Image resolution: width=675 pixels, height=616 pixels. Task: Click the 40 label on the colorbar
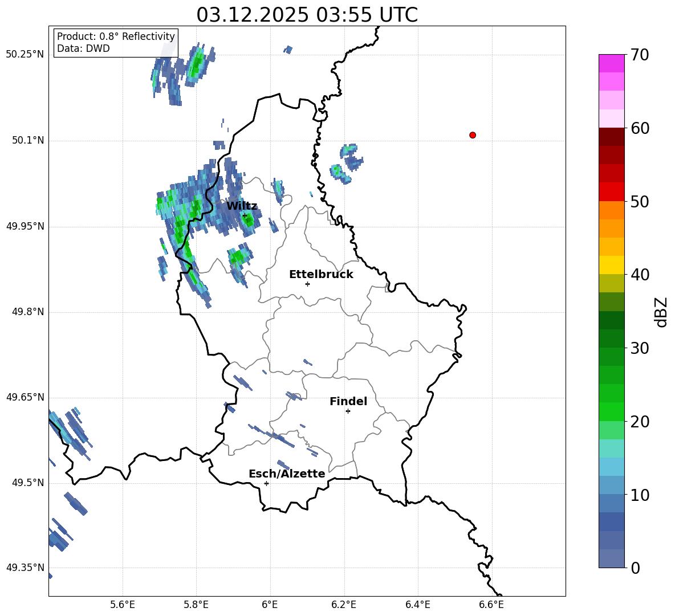640,275
